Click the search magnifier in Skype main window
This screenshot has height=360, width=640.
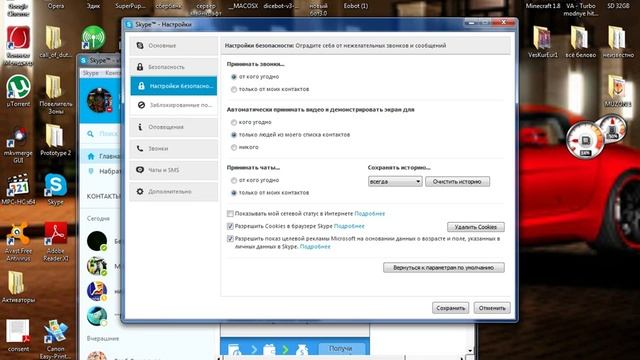pyautogui.click(x=91, y=133)
